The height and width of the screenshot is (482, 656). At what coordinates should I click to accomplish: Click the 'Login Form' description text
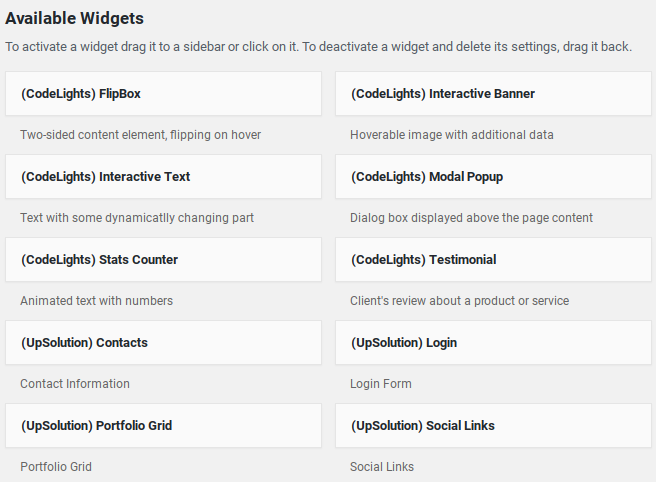click(x=381, y=384)
